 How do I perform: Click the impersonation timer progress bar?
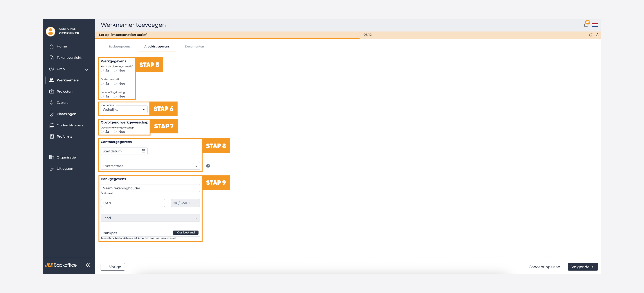click(227, 38)
